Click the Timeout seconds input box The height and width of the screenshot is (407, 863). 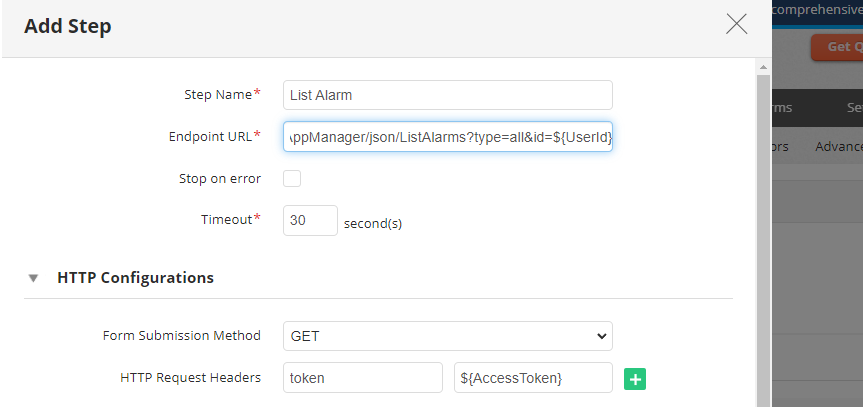[310, 220]
